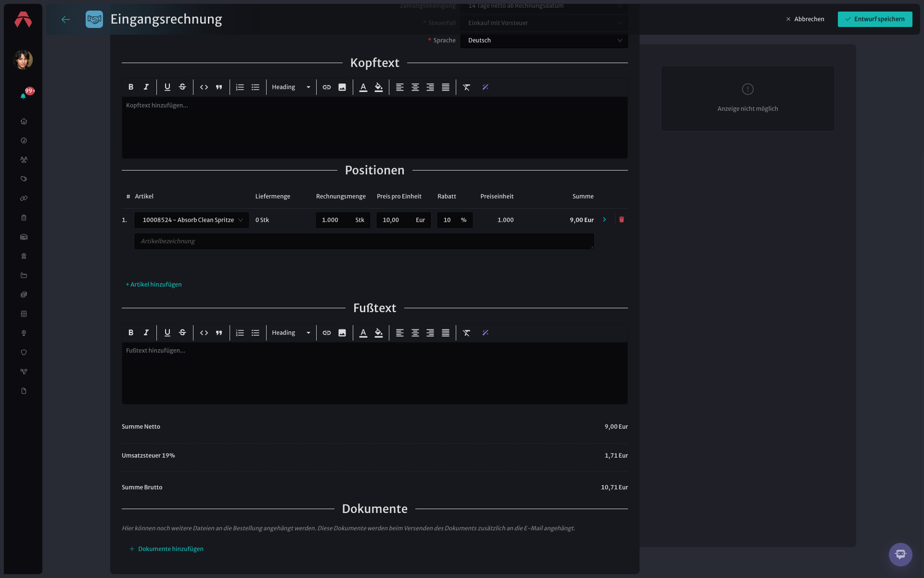Open the notifications bell in sidebar

pyautogui.click(x=23, y=96)
